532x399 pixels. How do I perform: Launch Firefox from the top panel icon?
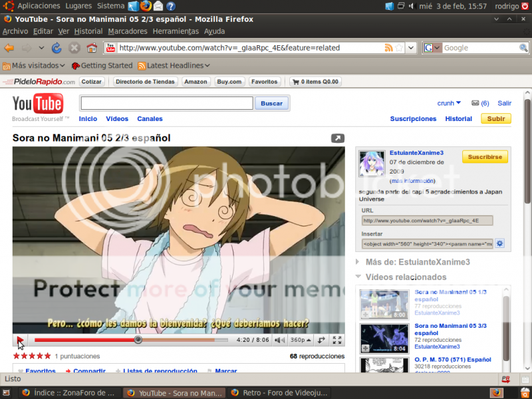(146, 6)
